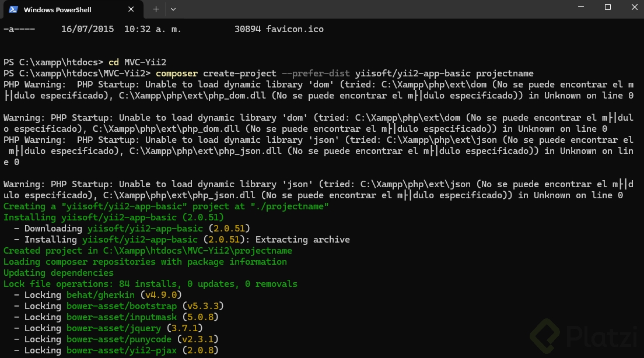Maximize the terminal window

click(x=607, y=8)
